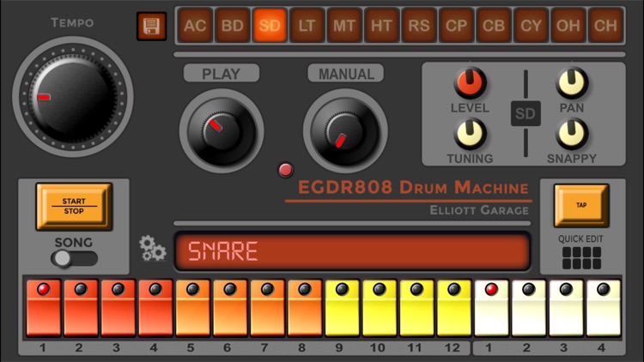Select the CB cowbell instrument
Viewport: 644px width, 362px height.
click(494, 26)
